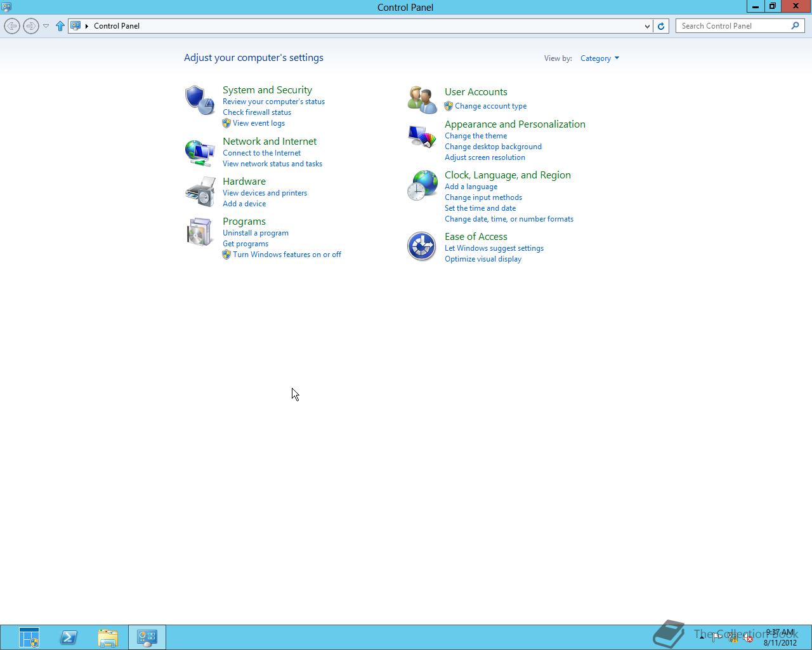812x650 pixels.
Task: Open the System and Security category
Action: point(267,90)
